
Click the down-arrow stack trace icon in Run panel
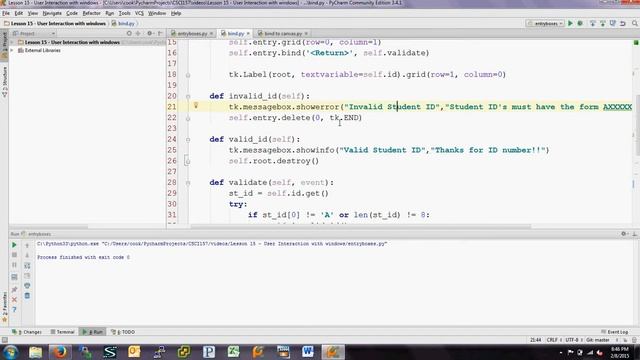coord(27,255)
